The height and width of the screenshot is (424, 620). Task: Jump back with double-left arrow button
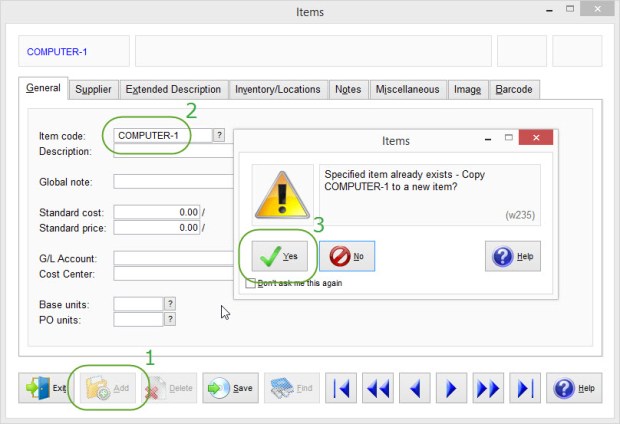point(379,388)
